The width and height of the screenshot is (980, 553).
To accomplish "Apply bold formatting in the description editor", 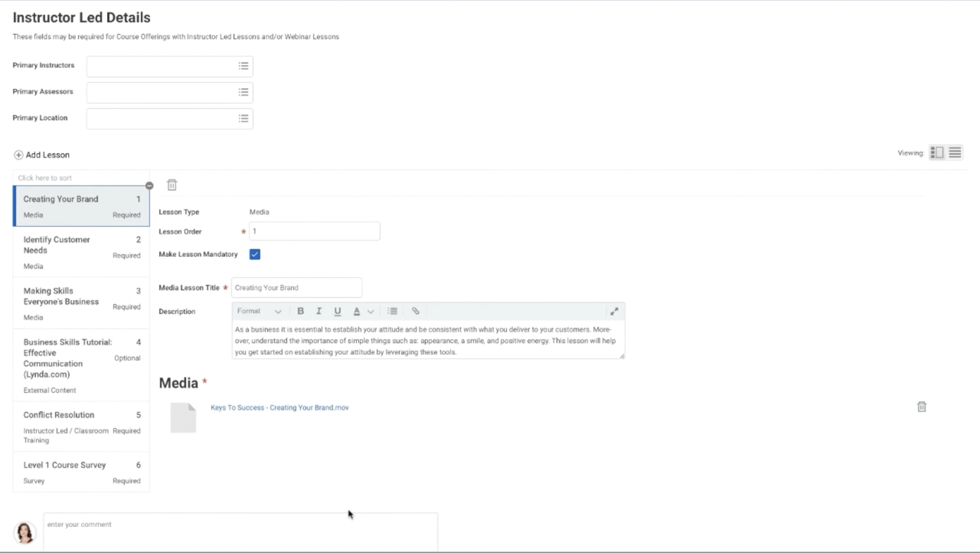I will pos(300,311).
